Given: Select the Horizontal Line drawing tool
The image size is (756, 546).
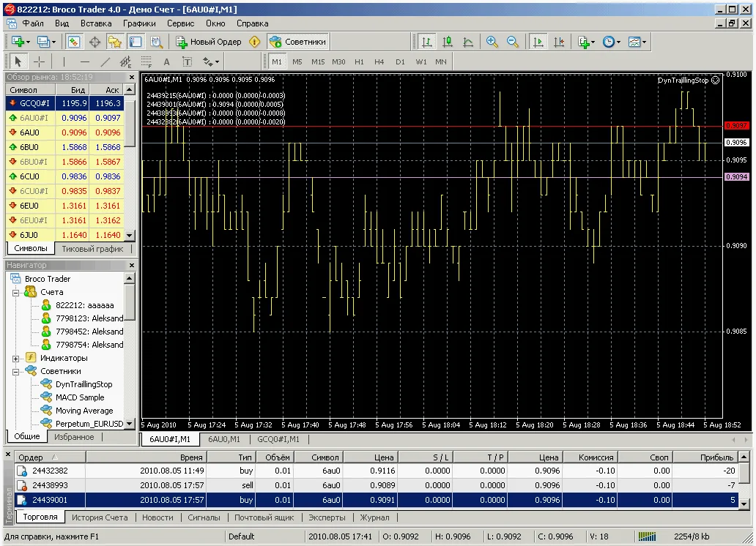Looking at the screenshot, I should pyautogui.click(x=84, y=61).
